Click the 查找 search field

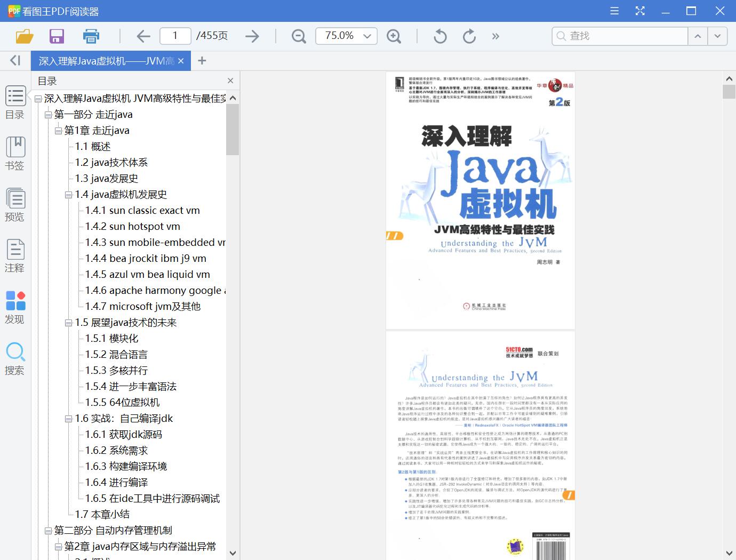click(x=620, y=36)
